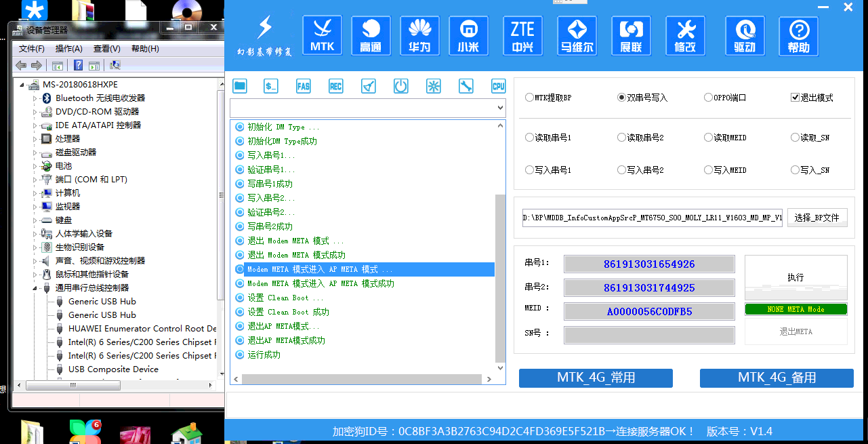Screen dimensions: 868x444
Task: Collapse the MS-20180618HXPE root node
Action: click(22, 85)
